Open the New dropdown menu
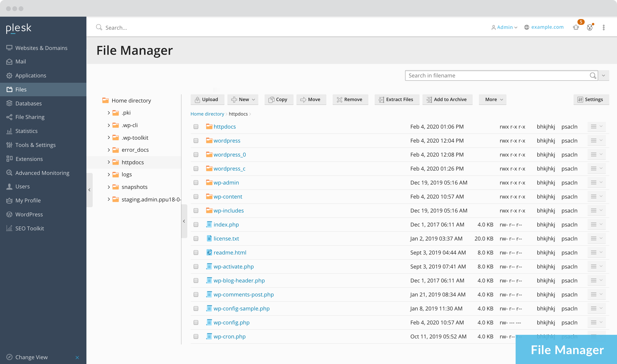Image resolution: width=617 pixels, height=364 pixels. pyautogui.click(x=243, y=99)
